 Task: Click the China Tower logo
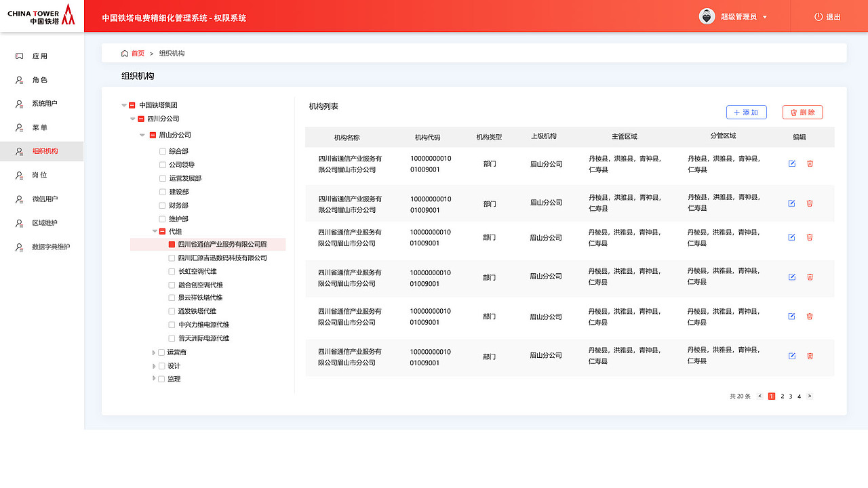(41, 14)
